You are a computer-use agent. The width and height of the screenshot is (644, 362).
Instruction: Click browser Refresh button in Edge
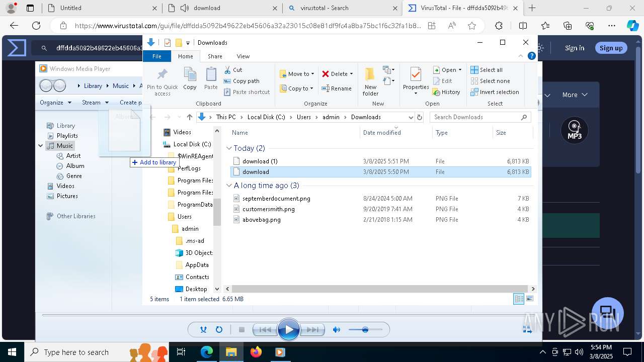36,26
